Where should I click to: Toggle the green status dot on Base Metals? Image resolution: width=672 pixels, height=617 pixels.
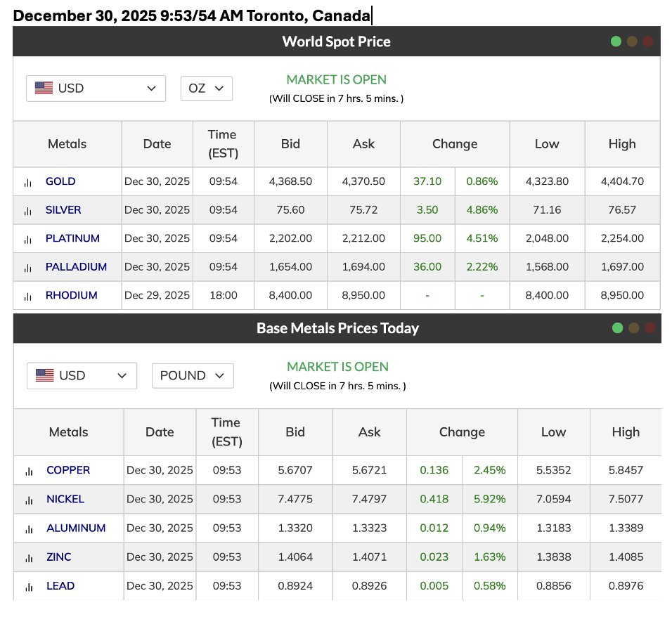617,327
